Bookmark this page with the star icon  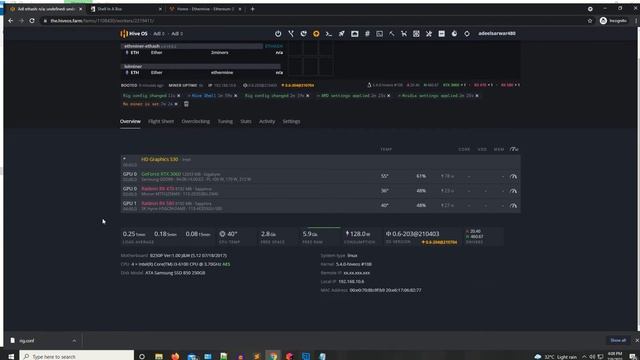590,20
